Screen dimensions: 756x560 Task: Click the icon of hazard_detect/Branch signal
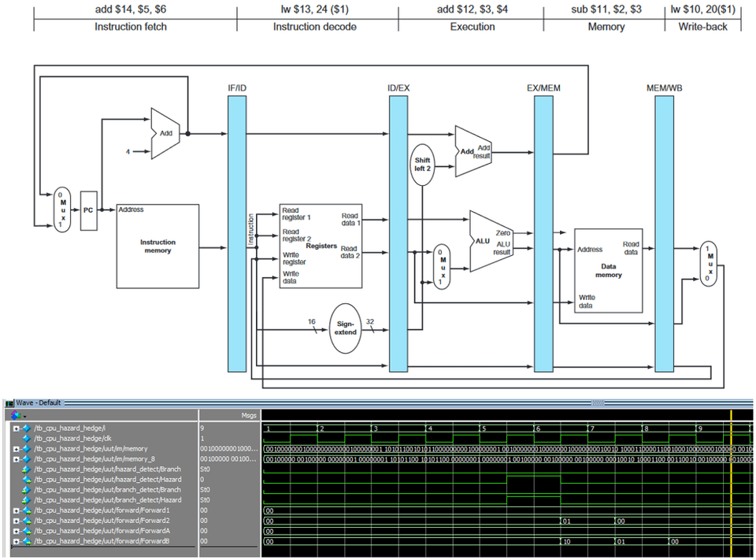click(x=27, y=469)
